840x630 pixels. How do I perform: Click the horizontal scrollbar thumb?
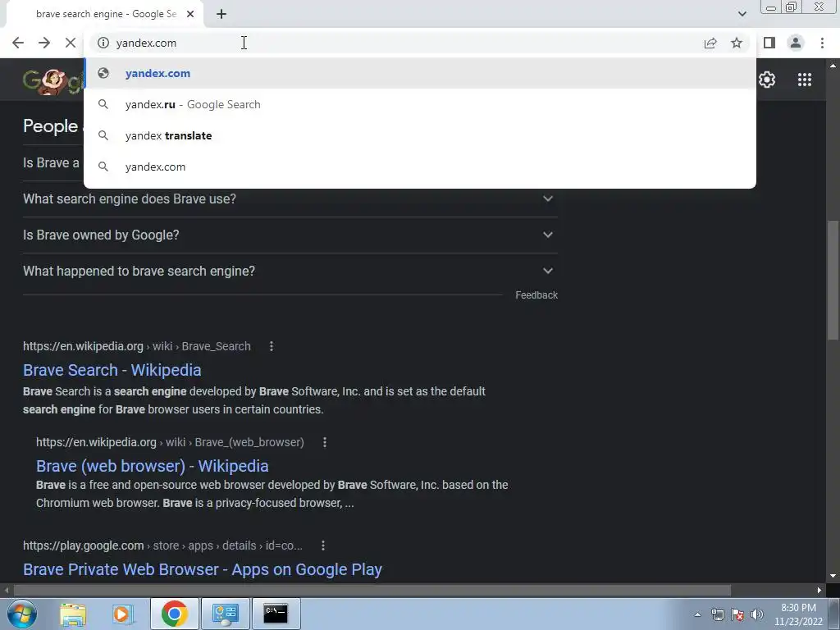click(x=372, y=591)
